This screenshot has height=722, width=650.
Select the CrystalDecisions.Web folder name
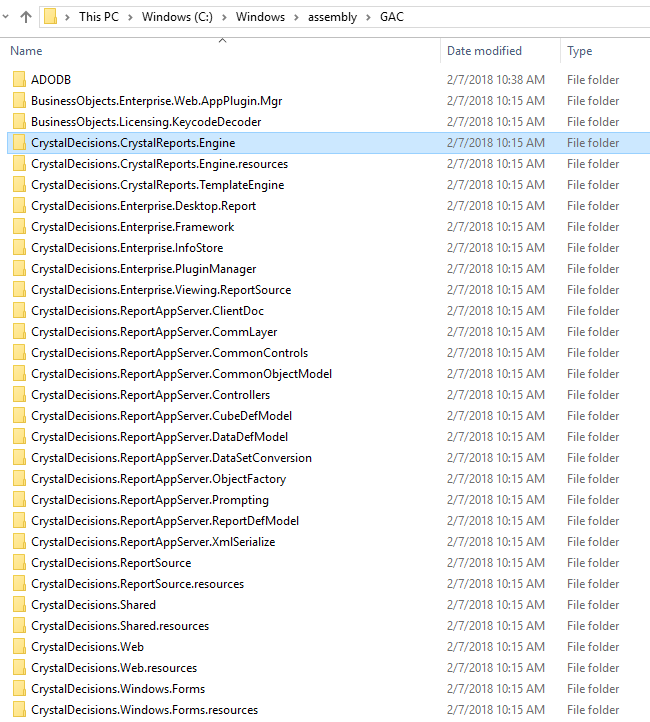(87, 647)
